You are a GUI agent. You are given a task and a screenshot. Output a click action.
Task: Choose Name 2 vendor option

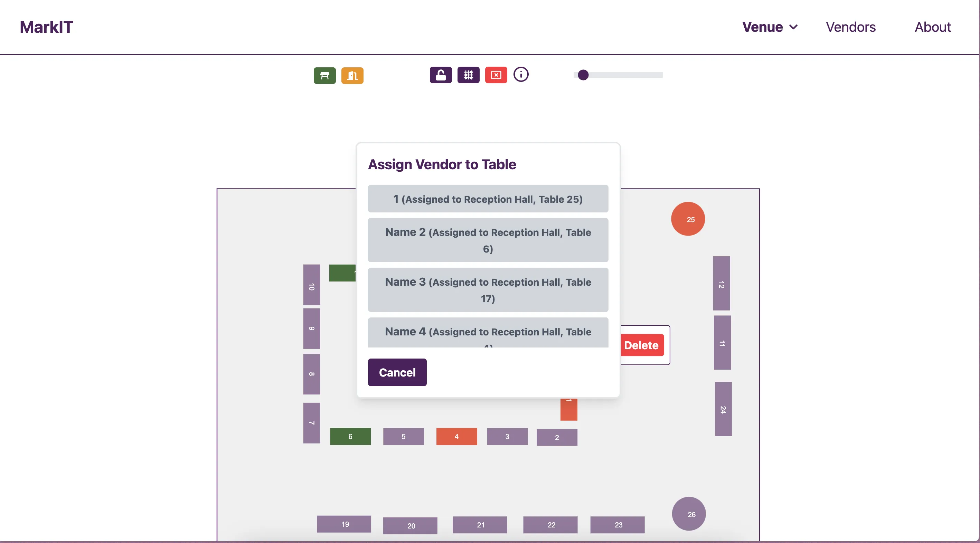(x=488, y=240)
